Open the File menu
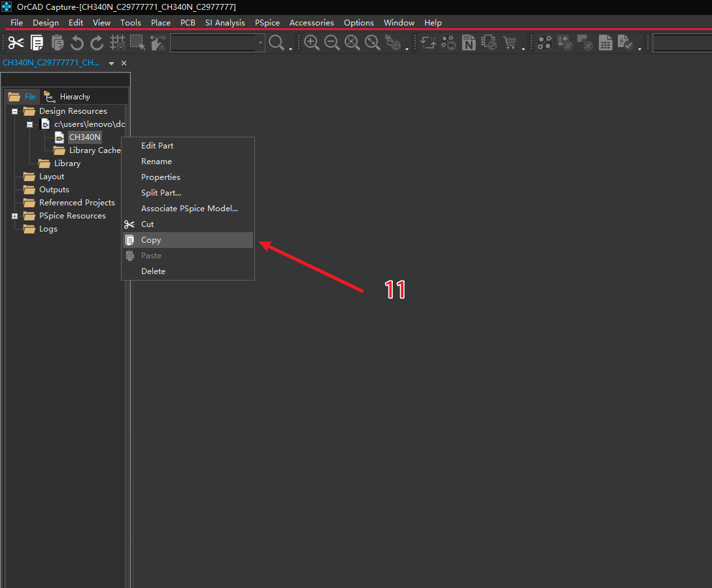Viewport: 712px width, 588px height. click(16, 22)
